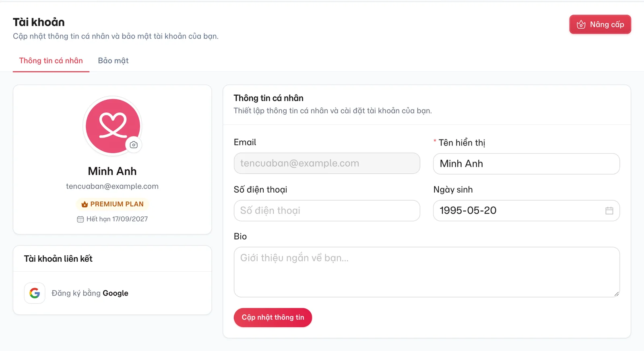Click the Số điện thoại label
The image size is (644, 351).
260,189
